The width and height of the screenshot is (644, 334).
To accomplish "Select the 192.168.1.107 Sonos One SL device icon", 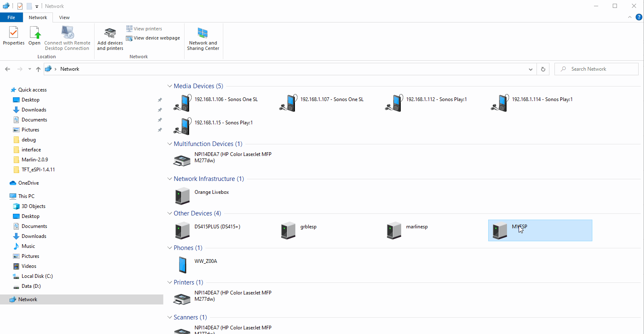I will point(288,103).
